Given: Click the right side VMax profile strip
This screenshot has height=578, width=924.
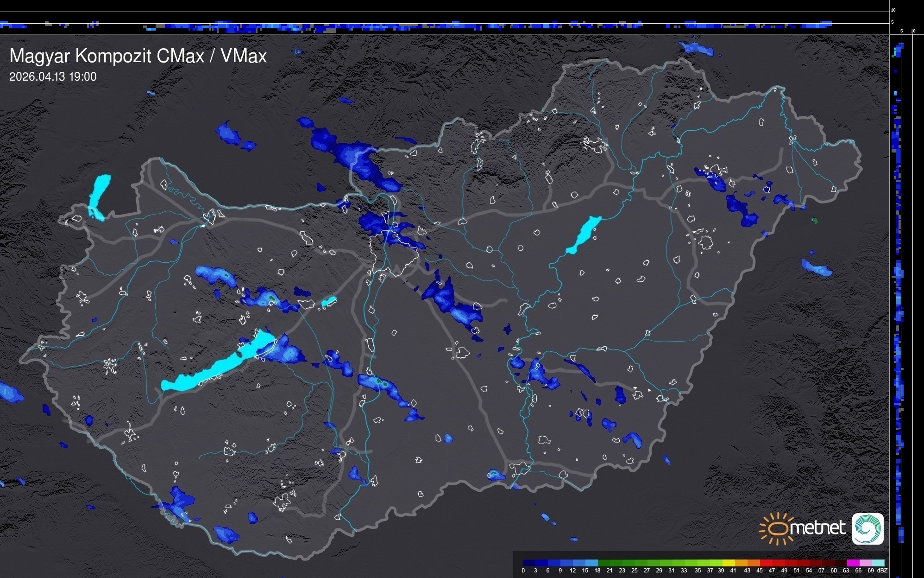Looking at the screenshot, I should pyautogui.click(x=899, y=278).
